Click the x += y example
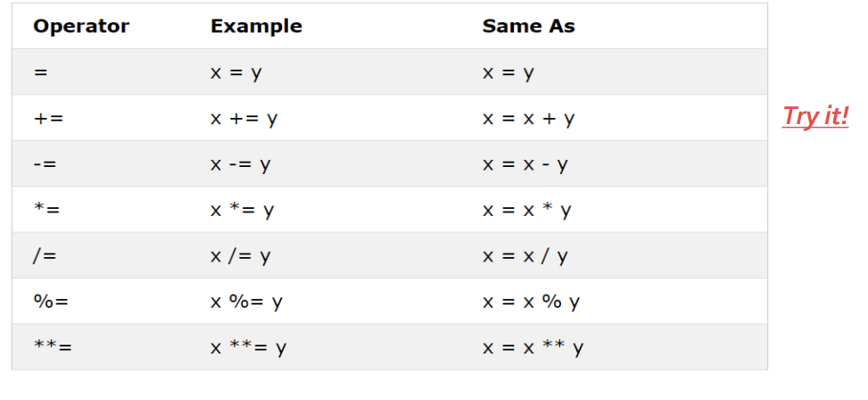Image resolution: width=868 pixels, height=400 pixels. click(244, 119)
